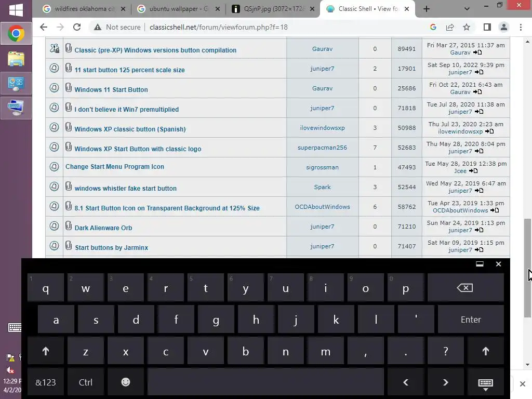Screen dimensions: 532x399
Task: Move cursor right with arrow key
Action: click(x=445, y=382)
